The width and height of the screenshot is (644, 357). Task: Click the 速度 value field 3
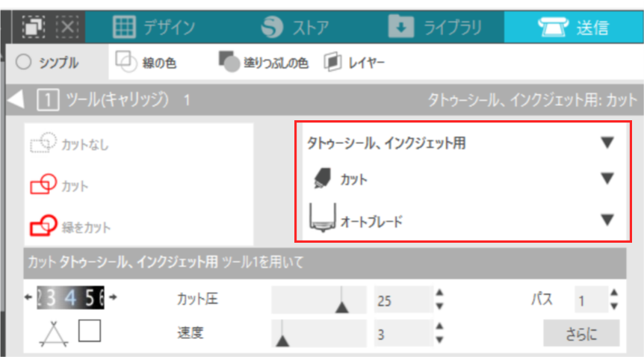point(403,334)
